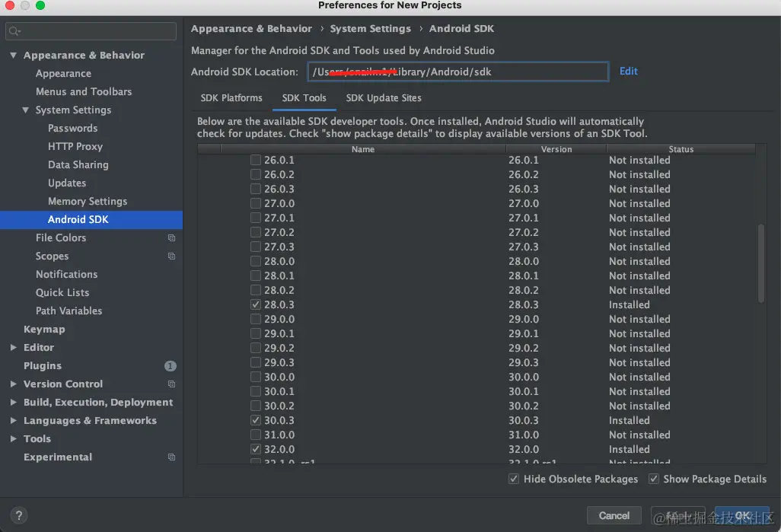Click the Android SDK Location field
The width and height of the screenshot is (781, 532).
(x=457, y=72)
